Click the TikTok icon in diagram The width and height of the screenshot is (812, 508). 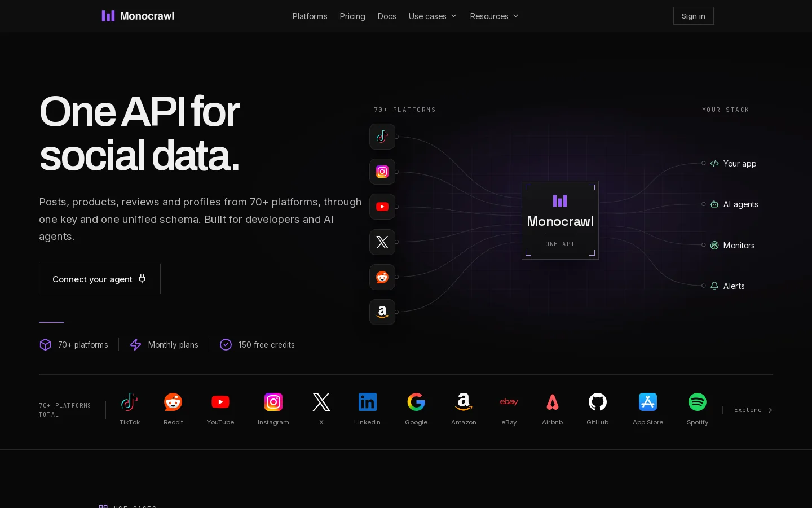(382, 137)
